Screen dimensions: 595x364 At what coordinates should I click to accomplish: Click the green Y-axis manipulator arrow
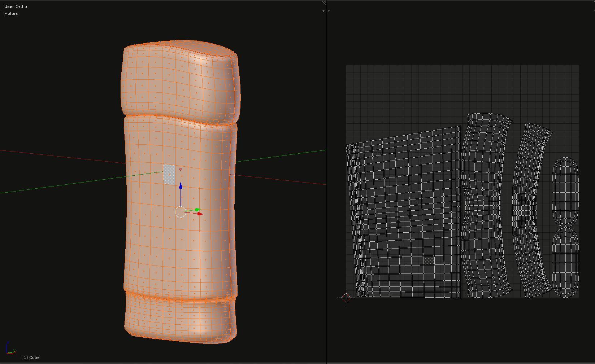tap(197, 210)
